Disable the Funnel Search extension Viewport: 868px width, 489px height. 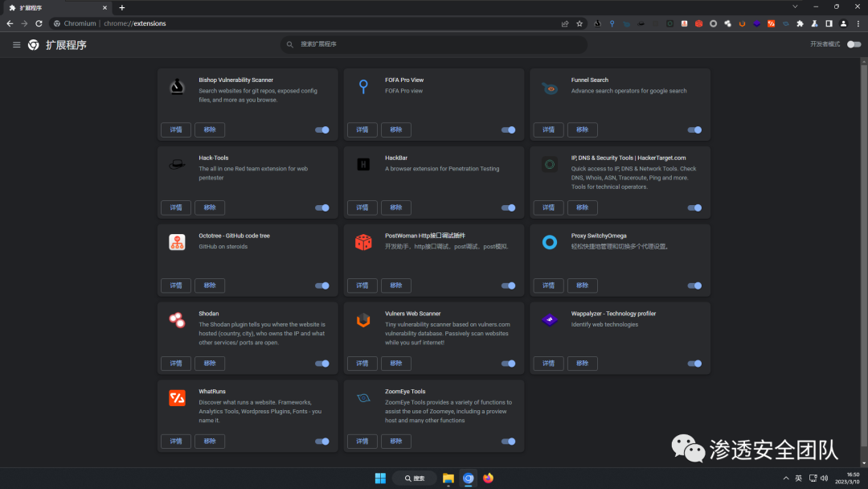pos(694,130)
